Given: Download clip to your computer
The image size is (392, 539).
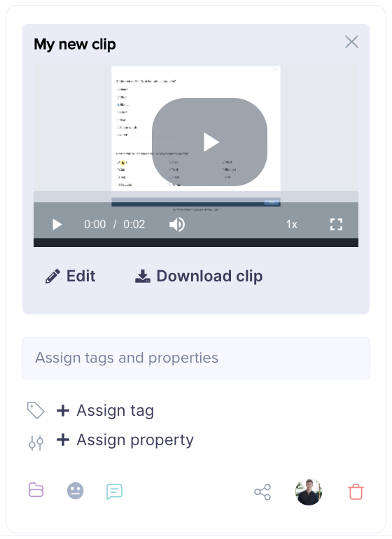Looking at the screenshot, I should tap(199, 276).
